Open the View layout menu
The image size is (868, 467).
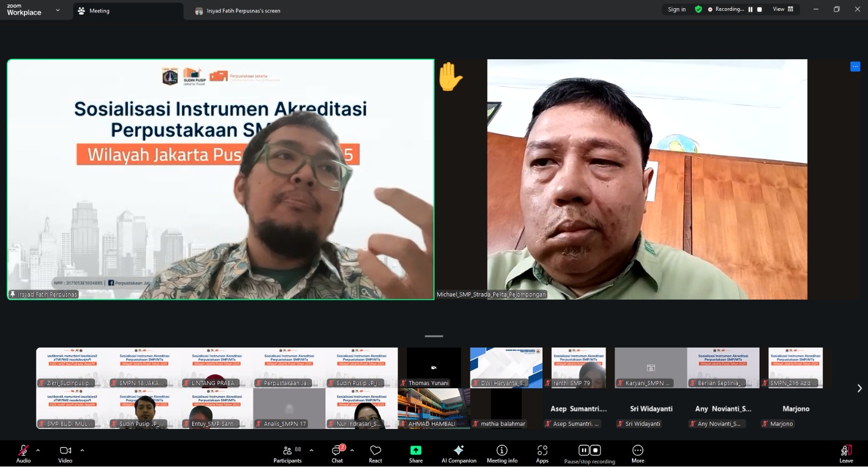coord(783,9)
